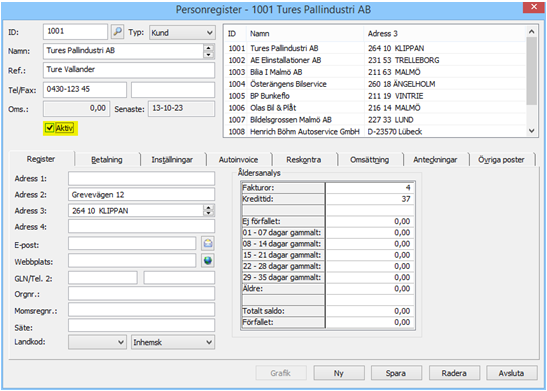Click the customer list vertical scrollbar thumb
The image size is (547, 391).
(x=531, y=71)
